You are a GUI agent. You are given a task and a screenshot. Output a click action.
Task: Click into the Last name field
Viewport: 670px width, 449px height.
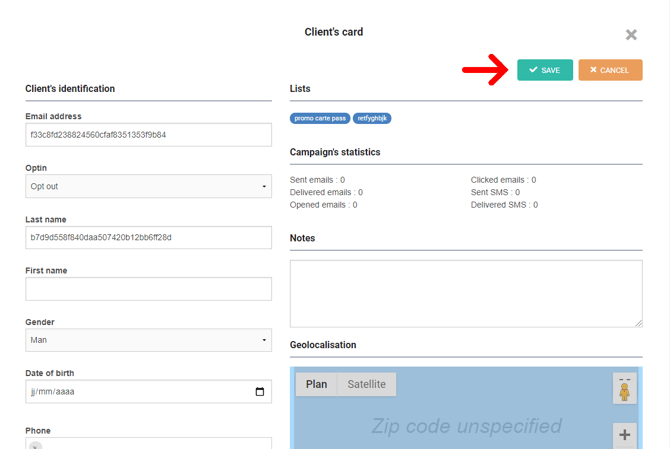[148, 237]
